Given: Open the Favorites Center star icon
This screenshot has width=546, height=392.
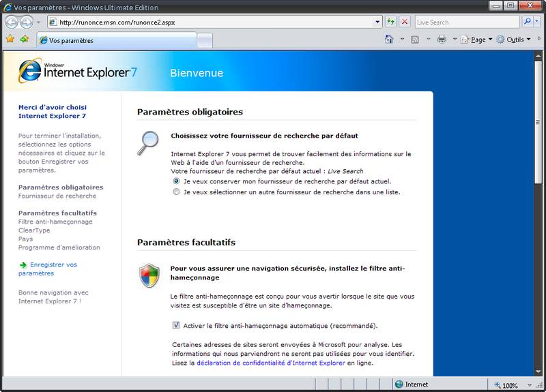Looking at the screenshot, I should click(10, 39).
